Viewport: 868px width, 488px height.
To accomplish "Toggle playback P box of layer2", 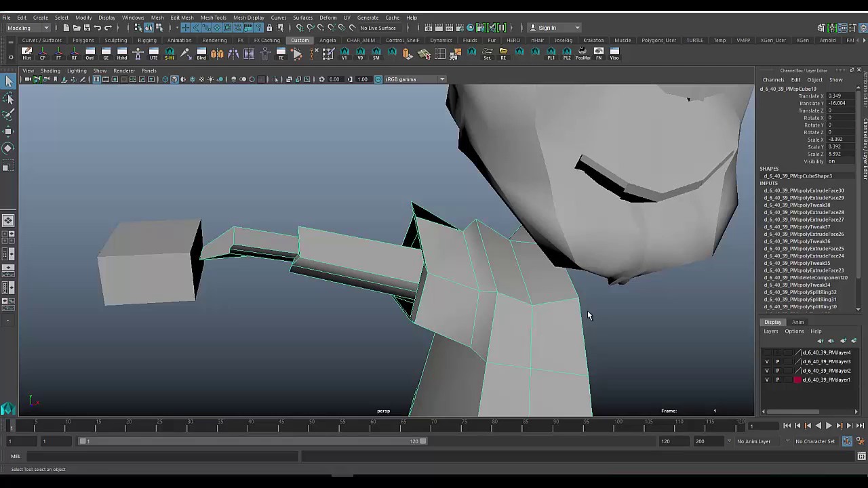I will (777, 371).
